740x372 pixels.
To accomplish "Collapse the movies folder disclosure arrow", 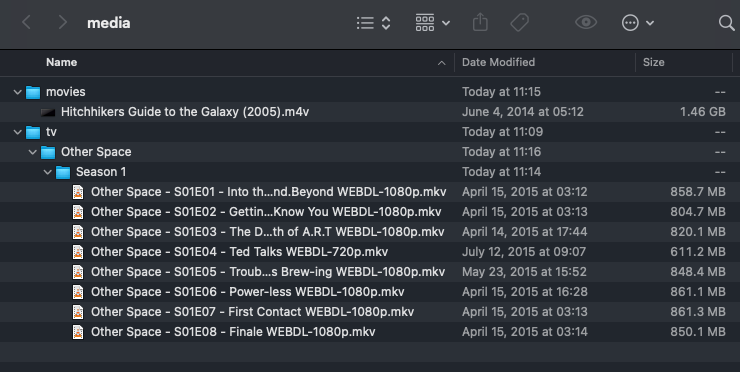I will click(17, 92).
